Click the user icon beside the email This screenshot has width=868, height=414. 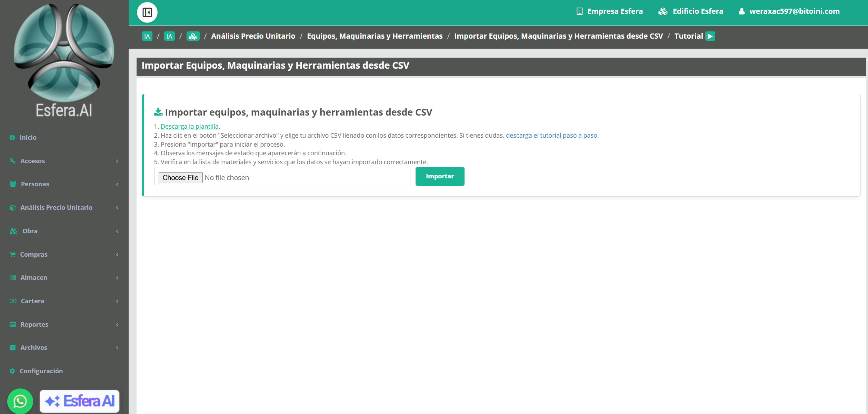pos(741,11)
